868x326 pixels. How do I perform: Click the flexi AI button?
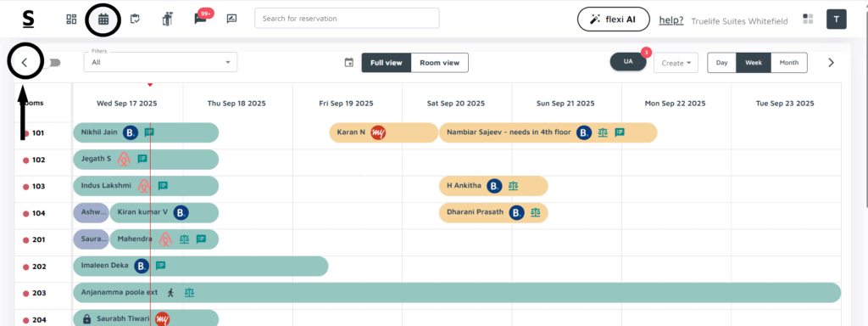coord(614,20)
